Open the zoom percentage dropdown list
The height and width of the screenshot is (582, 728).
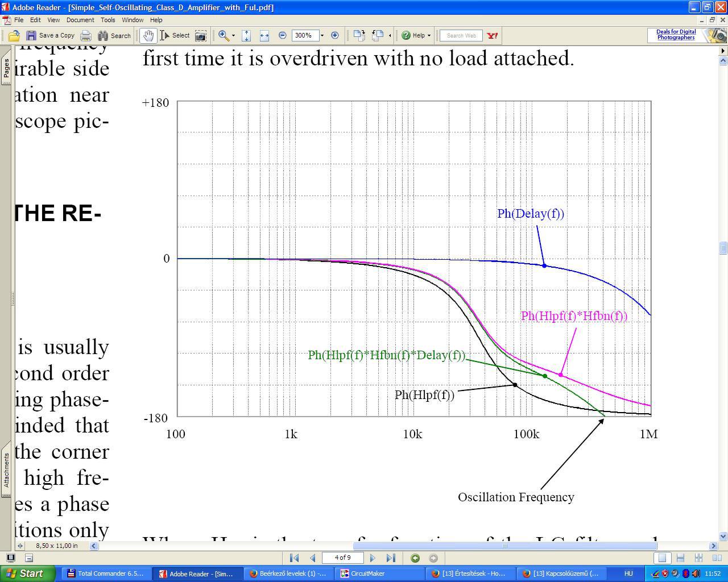point(322,36)
